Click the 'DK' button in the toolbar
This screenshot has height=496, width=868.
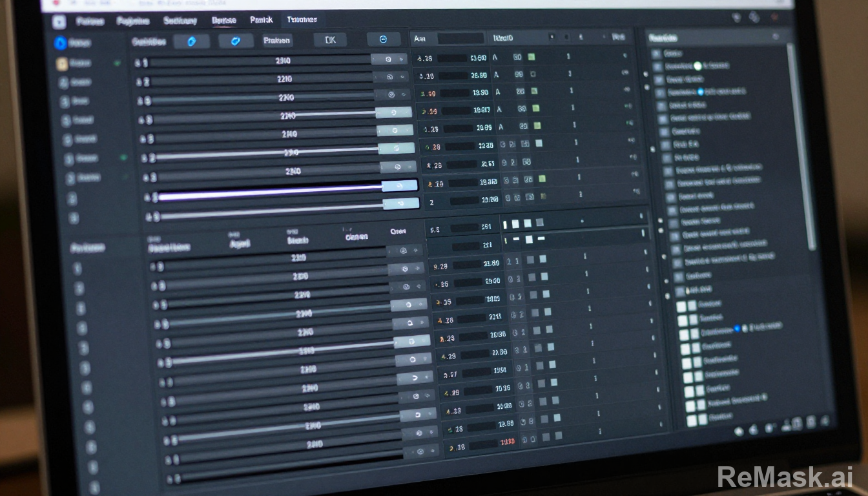point(329,40)
